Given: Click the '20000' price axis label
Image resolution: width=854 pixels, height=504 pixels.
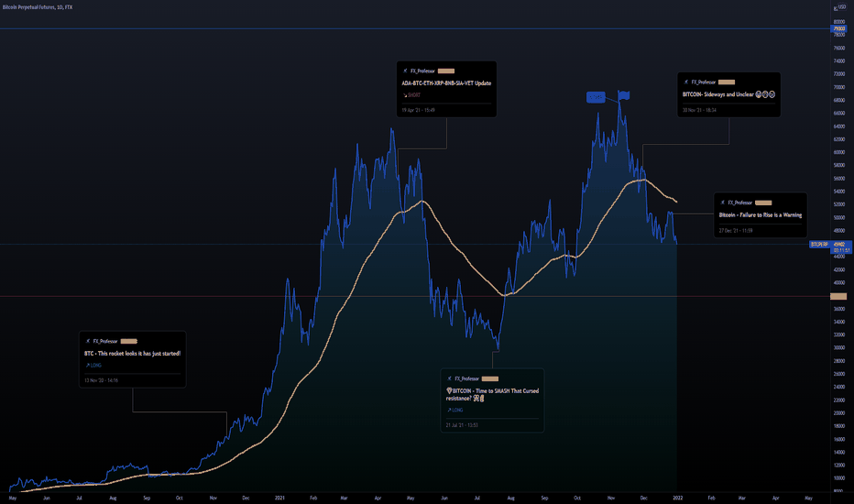Looking at the screenshot, I should click(x=838, y=413).
